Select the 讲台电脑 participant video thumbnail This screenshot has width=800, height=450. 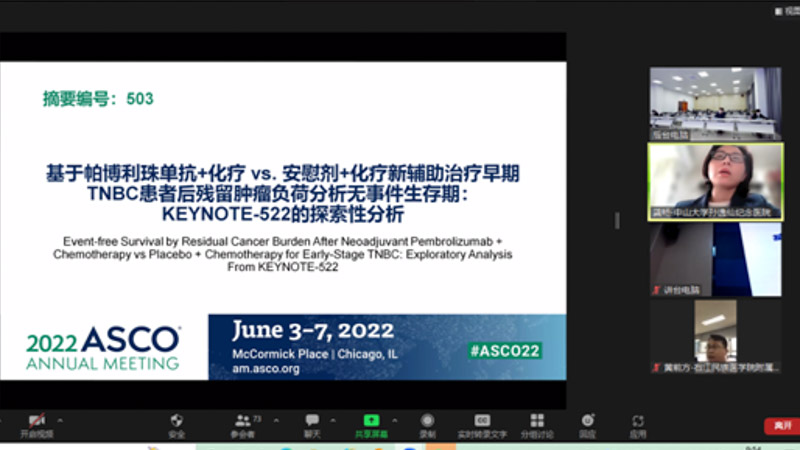tap(715, 260)
